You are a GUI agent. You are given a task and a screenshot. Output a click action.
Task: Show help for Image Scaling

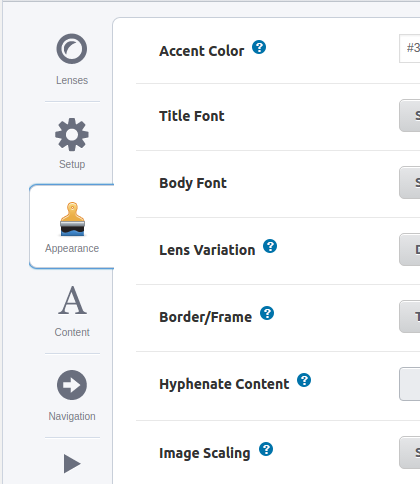click(x=266, y=449)
